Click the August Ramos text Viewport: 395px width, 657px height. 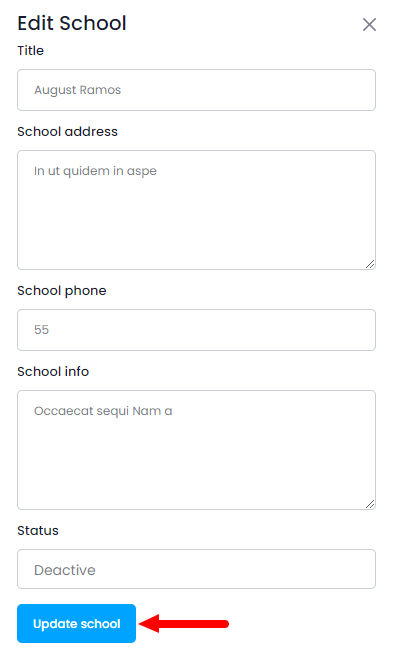point(77,90)
